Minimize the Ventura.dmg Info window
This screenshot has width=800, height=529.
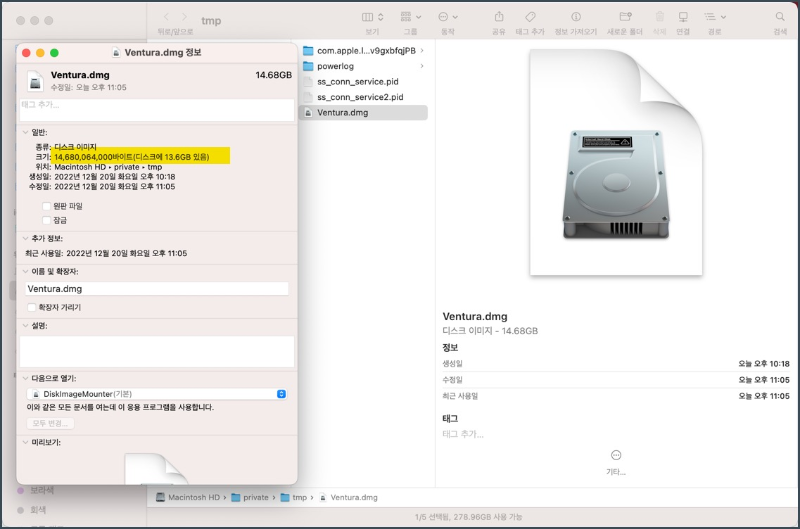(x=40, y=53)
